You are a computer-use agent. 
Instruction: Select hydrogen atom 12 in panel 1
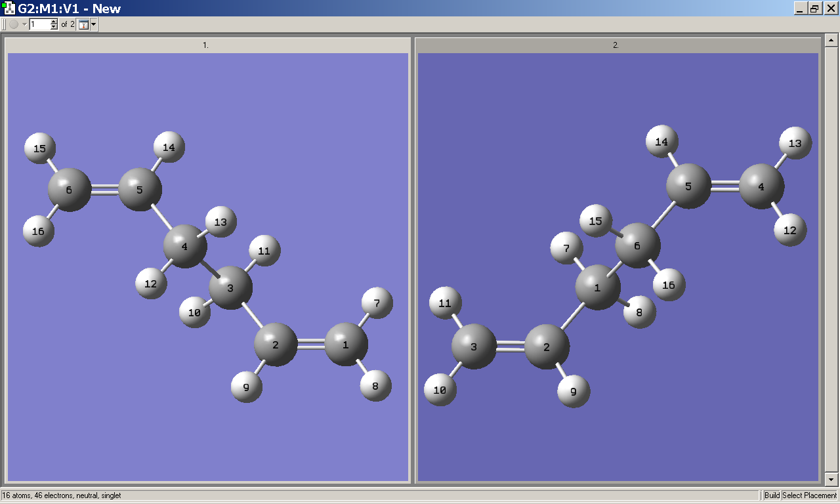coord(151,283)
